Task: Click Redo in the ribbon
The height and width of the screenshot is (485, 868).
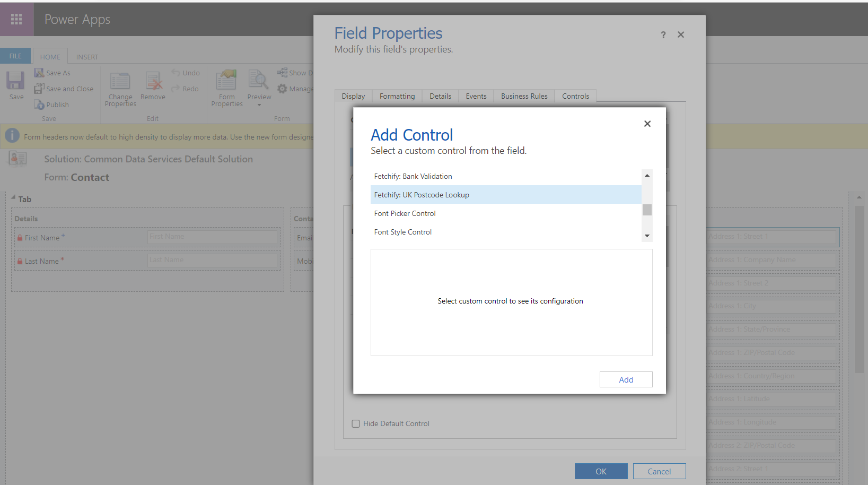Action: pyautogui.click(x=185, y=89)
